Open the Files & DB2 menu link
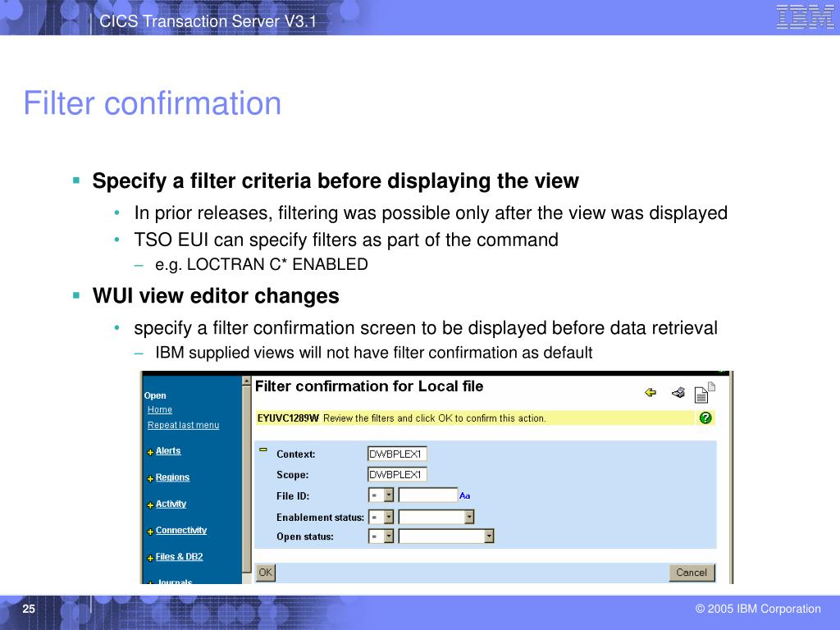The image size is (840, 630). [x=179, y=557]
